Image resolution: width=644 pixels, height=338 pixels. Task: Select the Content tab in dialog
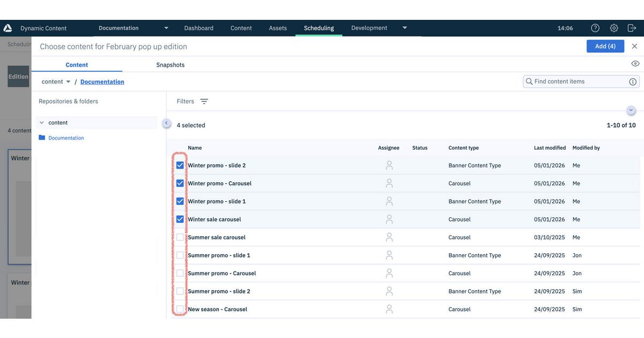click(x=77, y=65)
